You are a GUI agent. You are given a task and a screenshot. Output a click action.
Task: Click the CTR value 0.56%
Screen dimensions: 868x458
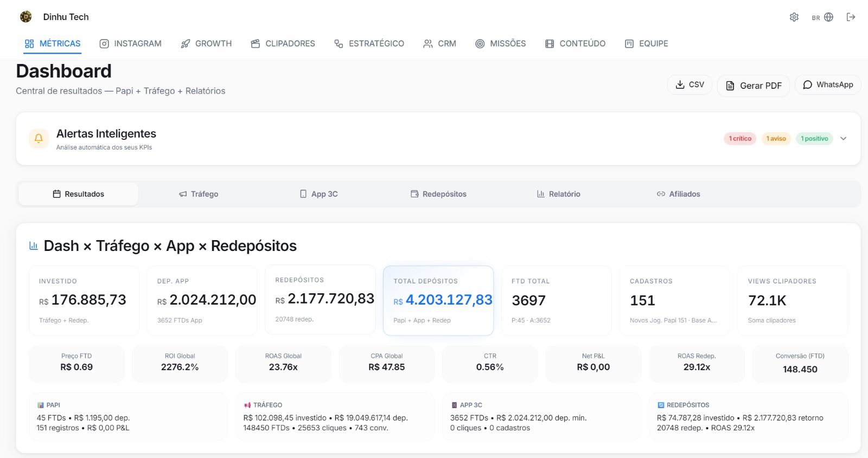coord(490,367)
